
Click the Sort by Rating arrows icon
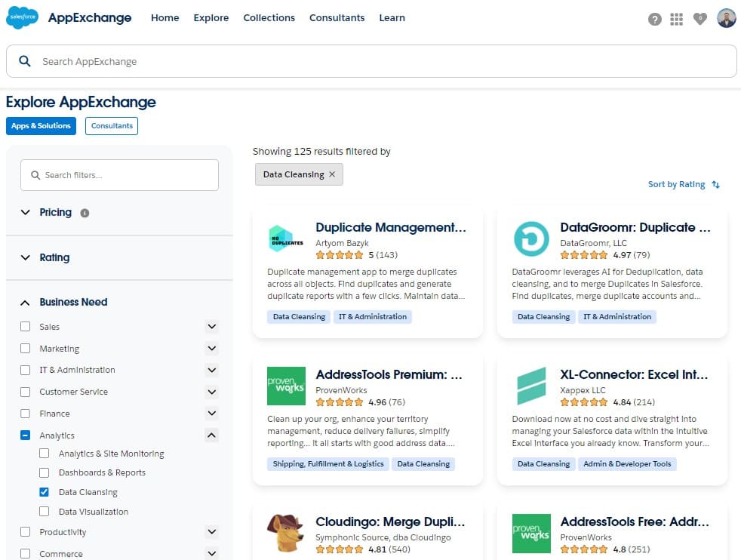[715, 184]
